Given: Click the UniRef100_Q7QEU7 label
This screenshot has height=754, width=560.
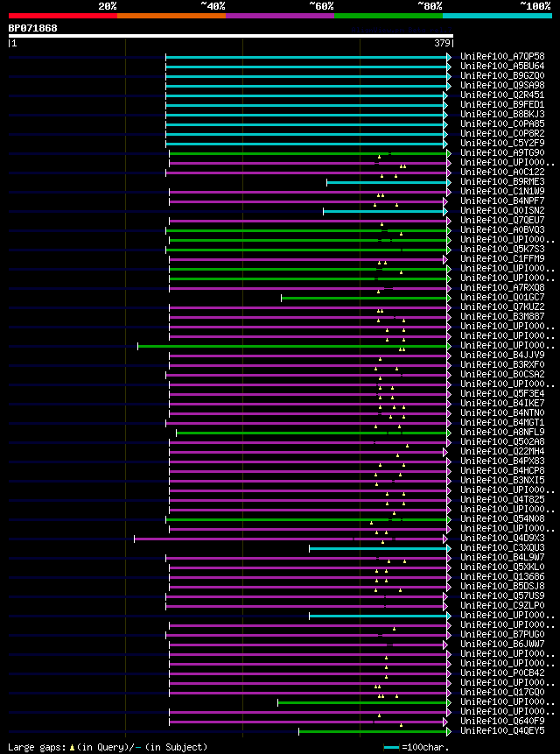Looking at the screenshot, I should [x=502, y=220].
